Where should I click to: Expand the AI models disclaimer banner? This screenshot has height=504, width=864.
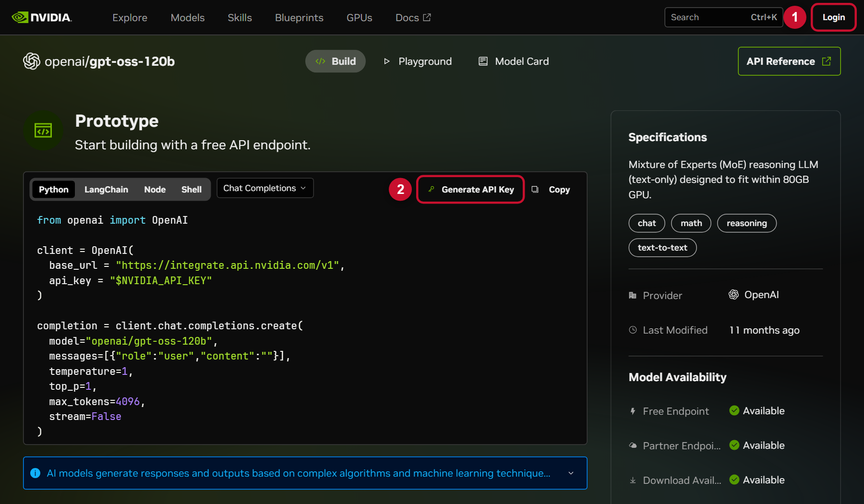pyautogui.click(x=571, y=473)
